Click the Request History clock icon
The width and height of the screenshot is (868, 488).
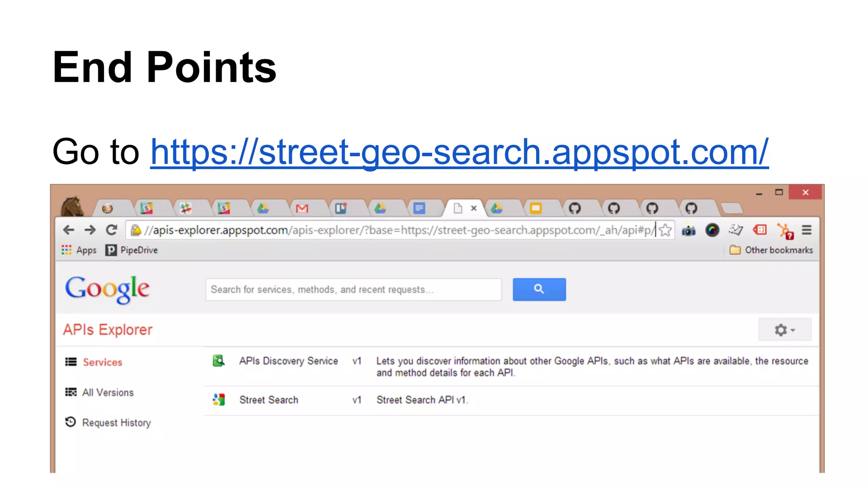pos(70,422)
